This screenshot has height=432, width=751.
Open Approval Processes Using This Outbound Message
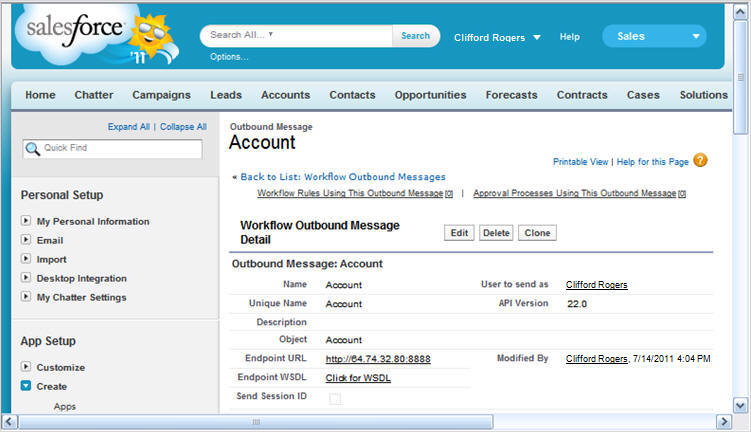[x=580, y=193]
